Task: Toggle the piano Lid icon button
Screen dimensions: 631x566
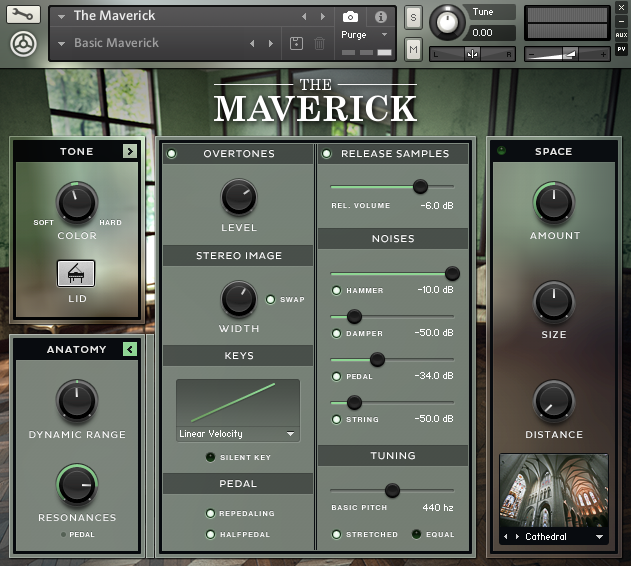Action: click(x=76, y=273)
